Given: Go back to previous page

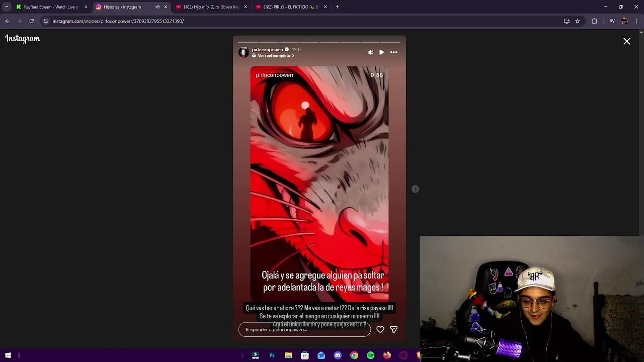Looking at the screenshot, I should [8, 21].
